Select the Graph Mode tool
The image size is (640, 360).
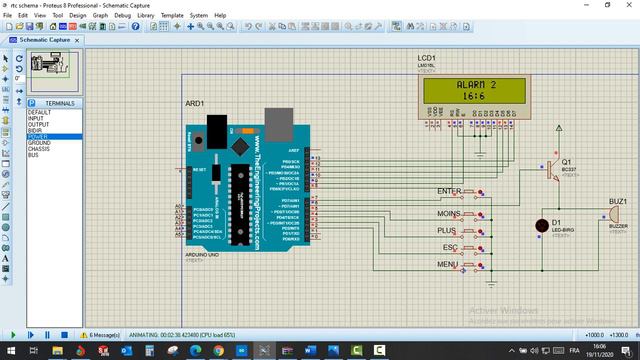[x=6, y=153]
